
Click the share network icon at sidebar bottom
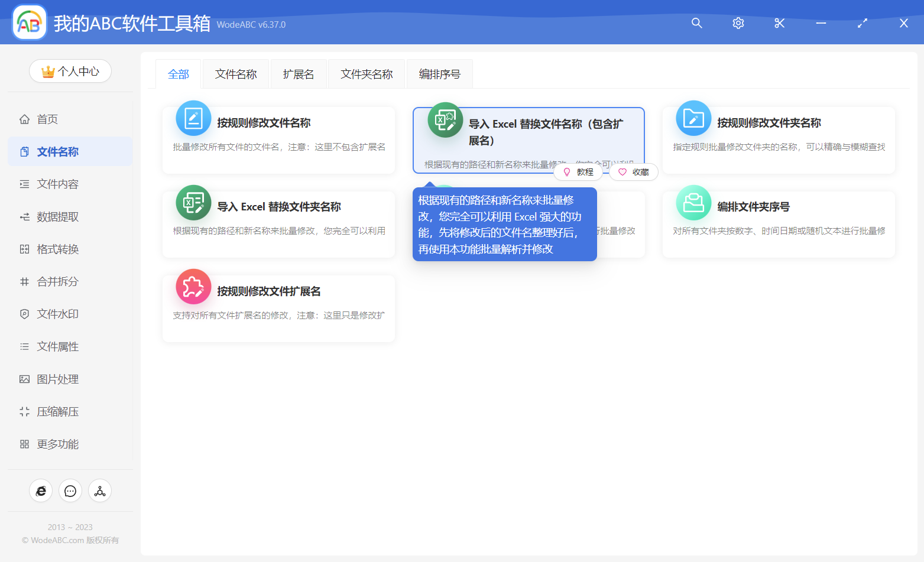click(99, 490)
